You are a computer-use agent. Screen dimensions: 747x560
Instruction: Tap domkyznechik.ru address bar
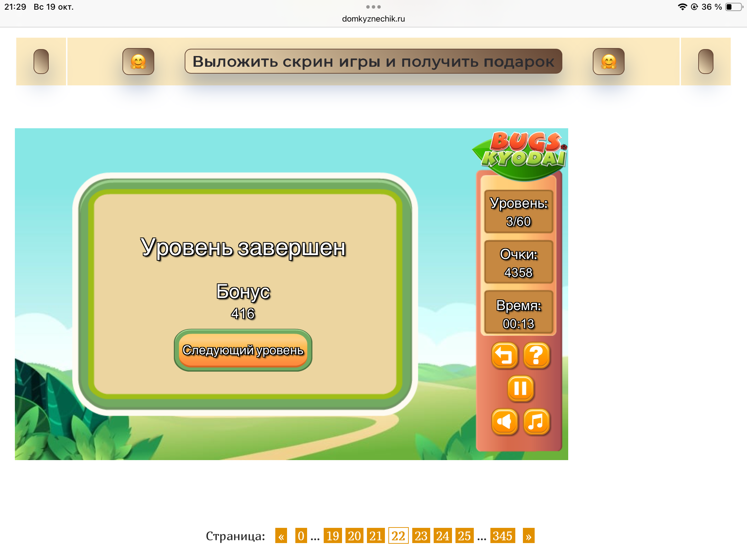(x=373, y=19)
